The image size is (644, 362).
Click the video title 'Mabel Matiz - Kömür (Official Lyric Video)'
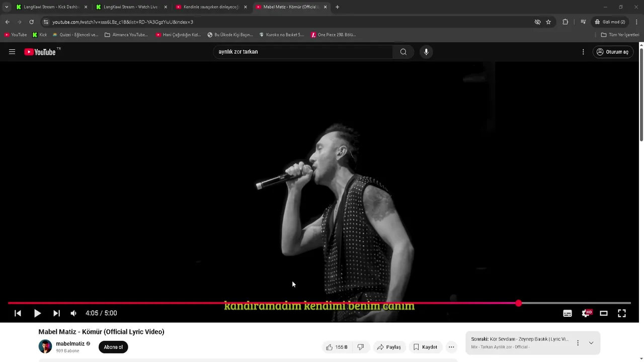pyautogui.click(x=102, y=332)
